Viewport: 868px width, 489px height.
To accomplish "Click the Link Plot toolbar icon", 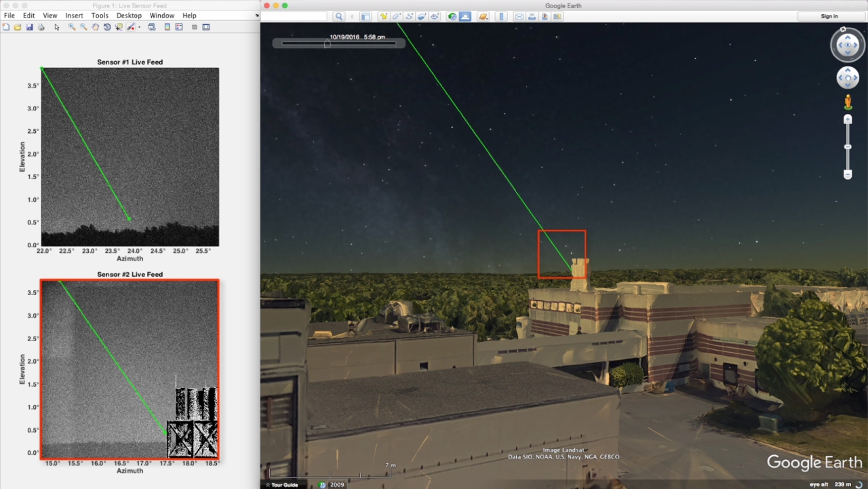I will coord(152,27).
